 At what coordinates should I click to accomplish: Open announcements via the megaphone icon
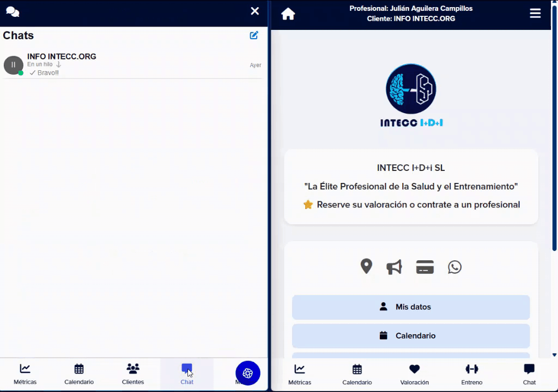[395, 267]
